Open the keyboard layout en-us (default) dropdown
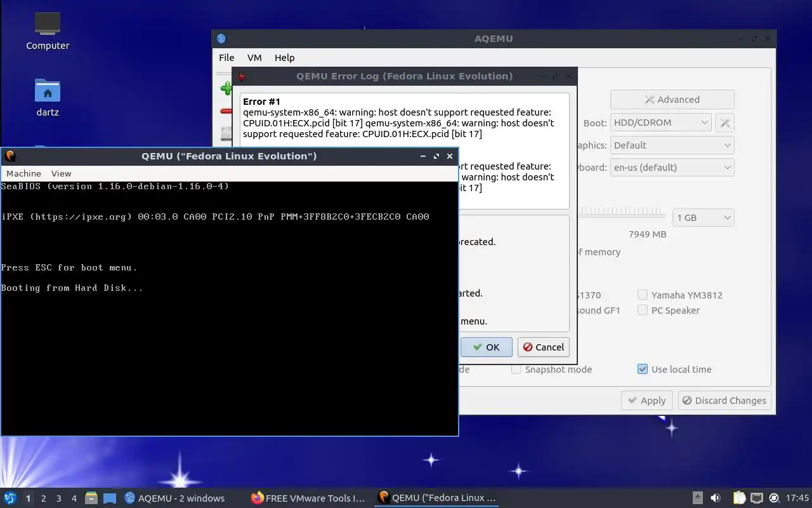This screenshot has width=812, height=508. 672,167
